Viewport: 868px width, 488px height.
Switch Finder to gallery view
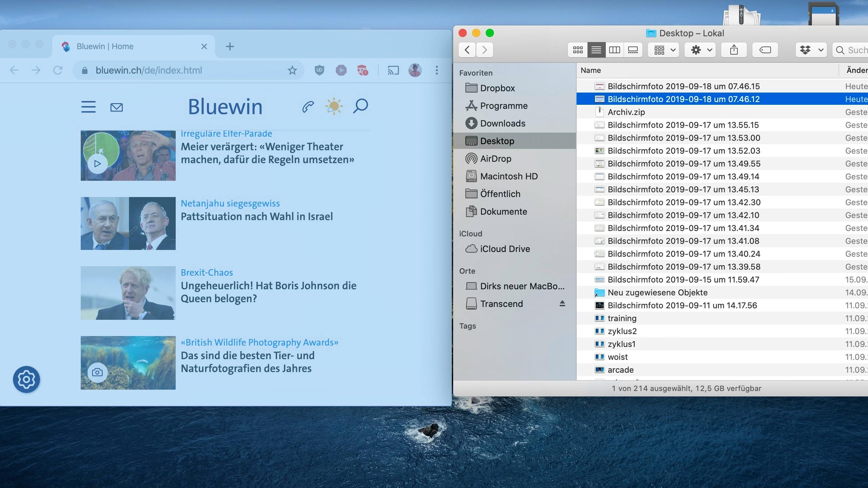[633, 50]
